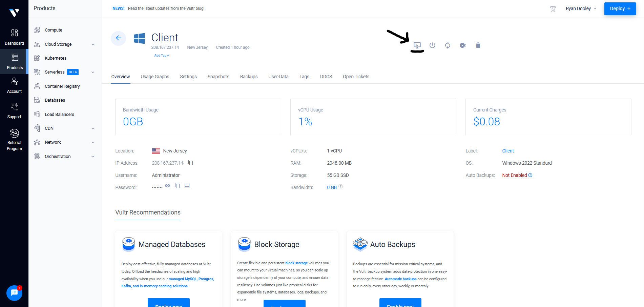Copy the password to clipboard
644x307 pixels.
tap(177, 185)
